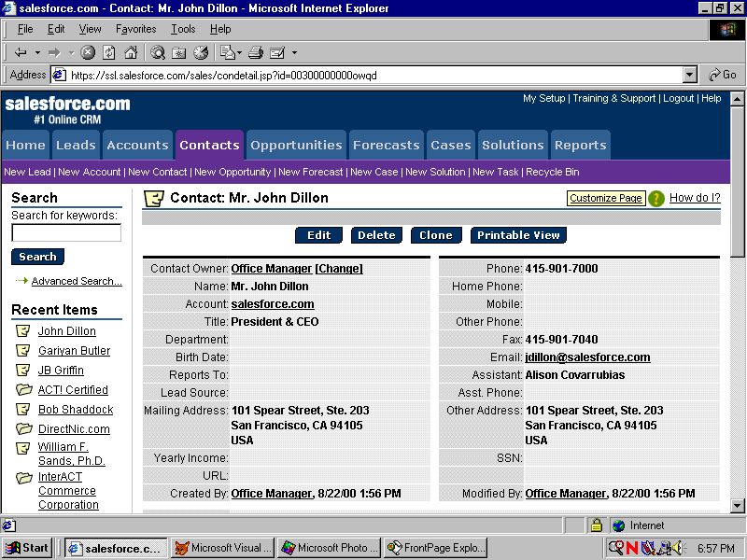Open the Favorites menu
This screenshot has height=560, width=747.
pos(135,29)
